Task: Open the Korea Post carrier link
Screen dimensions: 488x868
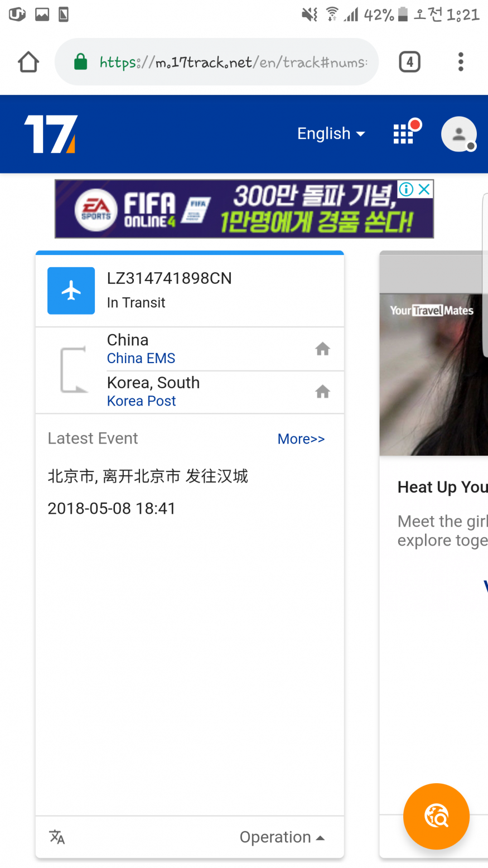Action: [x=141, y=401]
